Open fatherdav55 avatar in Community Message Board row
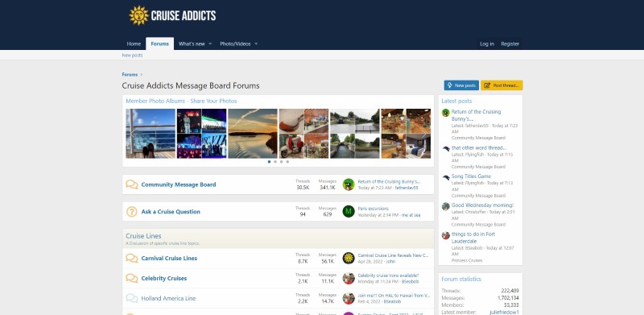This screenshot has width=644, height=315. 349,184
